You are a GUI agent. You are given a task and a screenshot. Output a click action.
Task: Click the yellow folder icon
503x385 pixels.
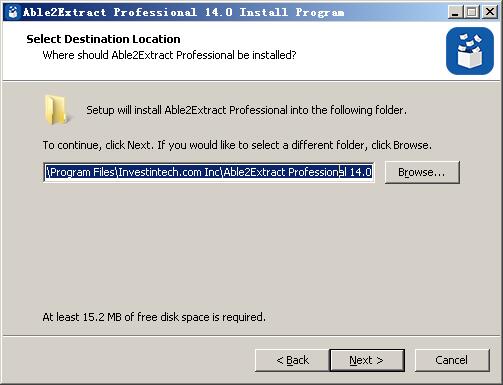[x=56, y=110]
